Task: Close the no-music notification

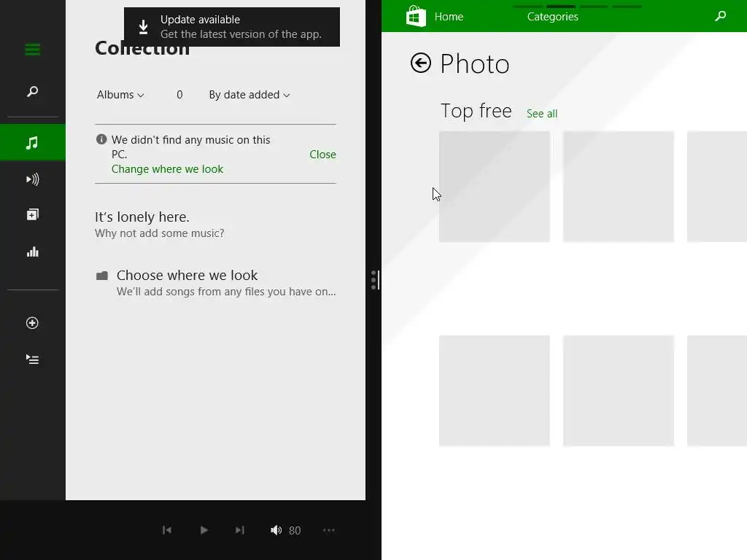Action: coord(322,155)
